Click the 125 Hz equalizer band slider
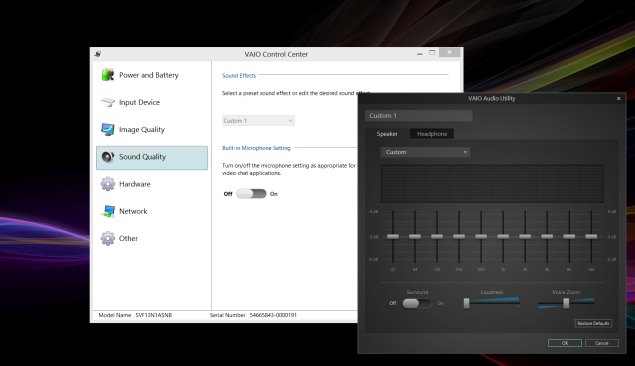 pos(437,236)
